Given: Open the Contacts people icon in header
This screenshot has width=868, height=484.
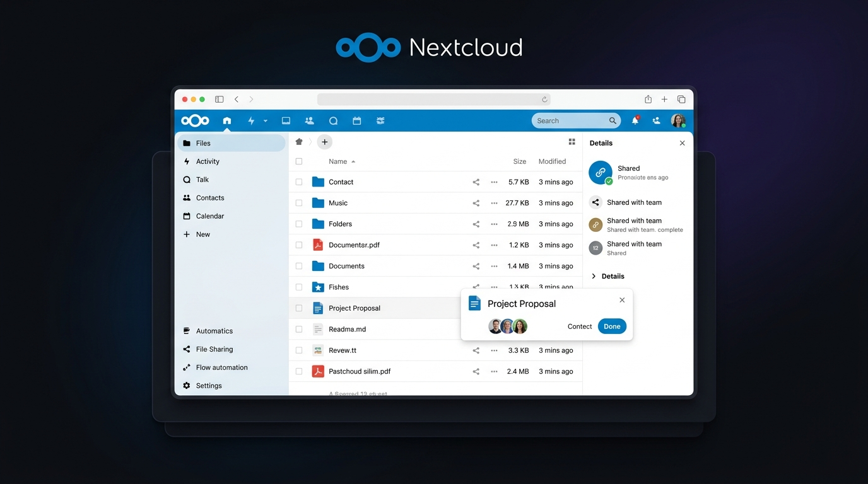Looking at the screenshot, I should point(309,120).
